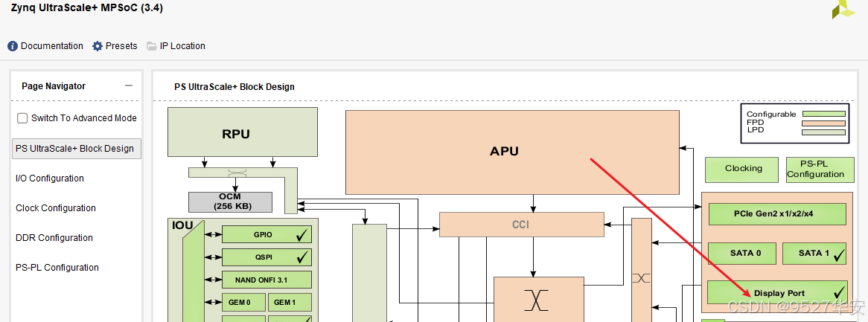Open the Documentation info icon
Viewport: 868px width, 322px height.
pos(13,46)
